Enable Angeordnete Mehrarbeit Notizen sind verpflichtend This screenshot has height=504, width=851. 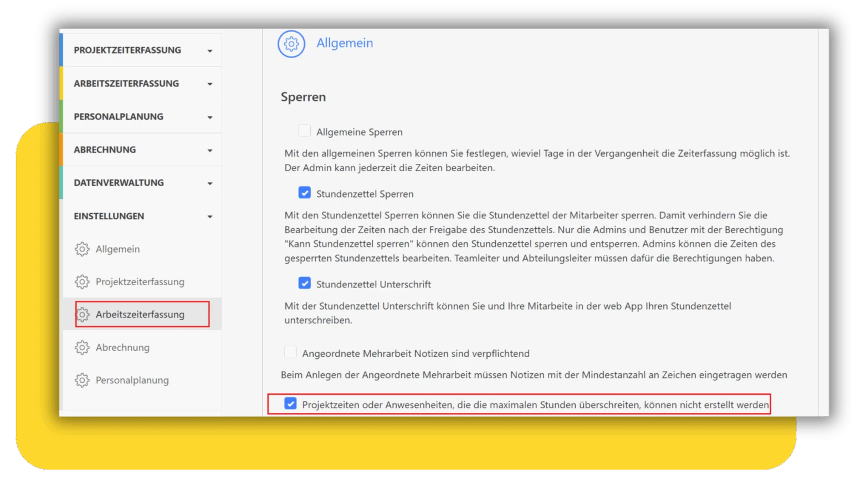coord(290,352)
